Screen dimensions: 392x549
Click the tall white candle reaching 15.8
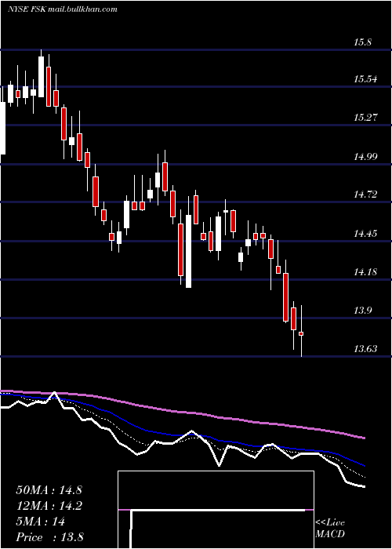click(42, 77)
